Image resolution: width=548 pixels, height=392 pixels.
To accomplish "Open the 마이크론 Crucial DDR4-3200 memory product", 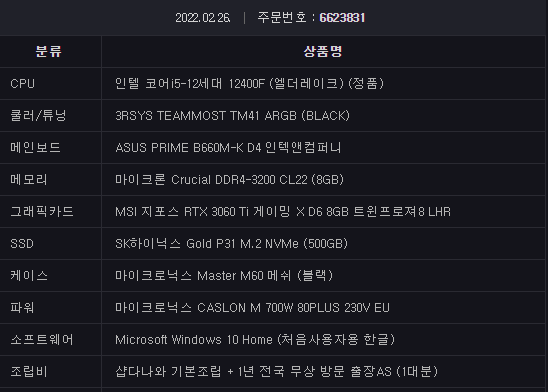I will tap(230, 180).
